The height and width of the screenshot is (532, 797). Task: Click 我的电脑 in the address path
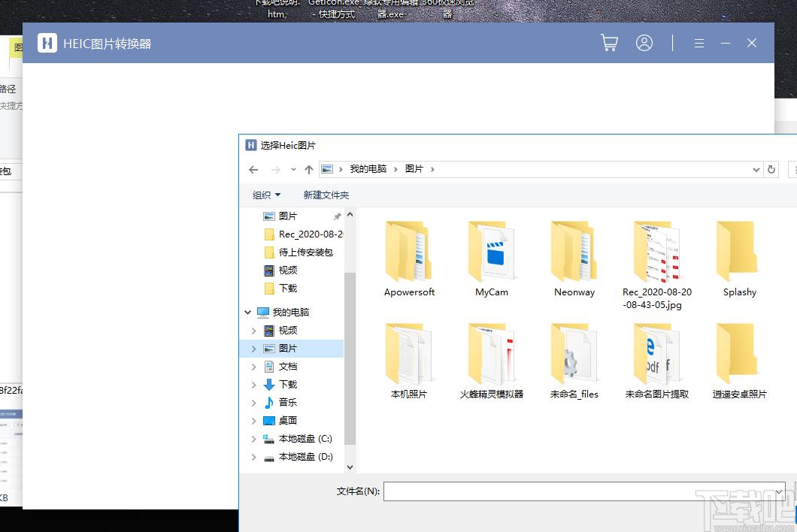(x=368, y=169)
